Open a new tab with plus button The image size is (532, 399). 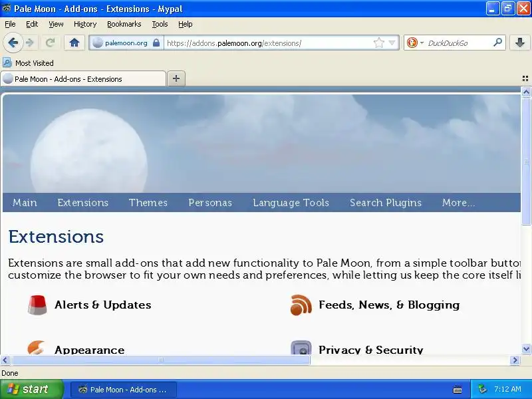pos(176,78)
